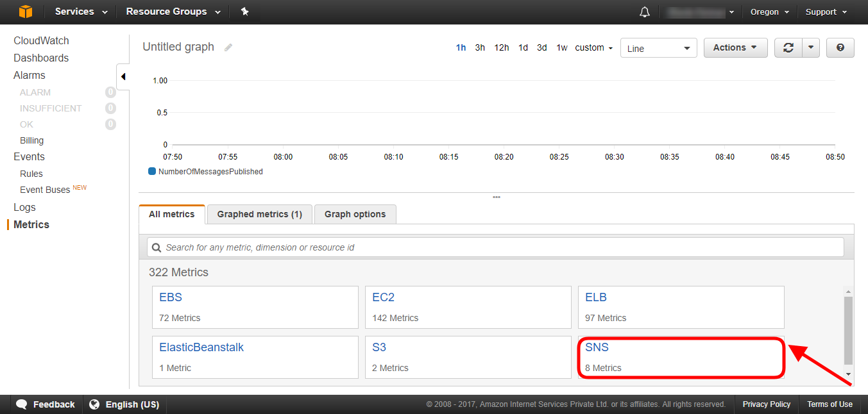
Task: Switch to Graphed metrics (1) tab
Action: [x=259, y=214]
